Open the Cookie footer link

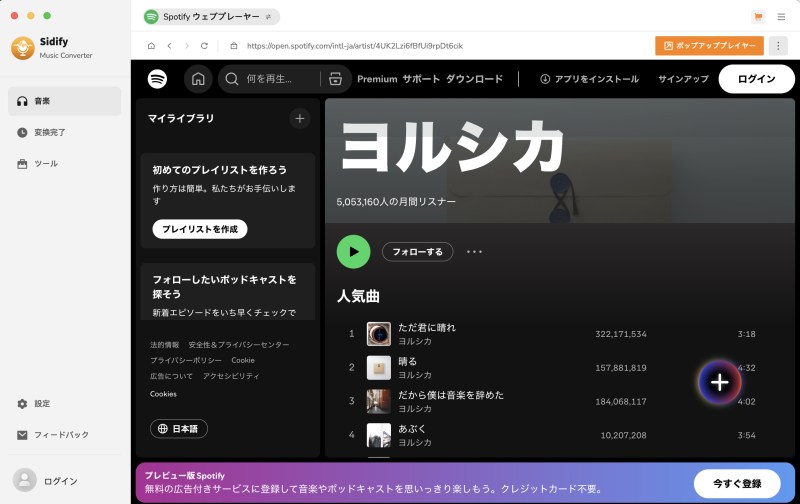[243, 360]
